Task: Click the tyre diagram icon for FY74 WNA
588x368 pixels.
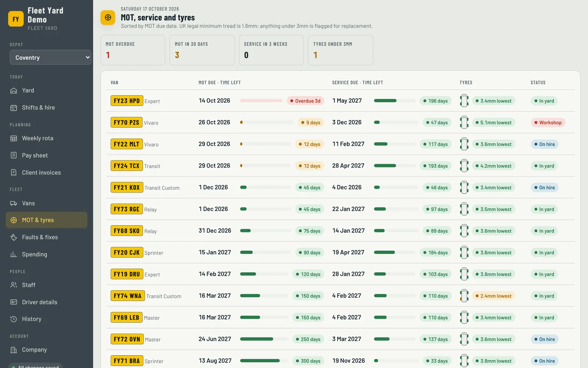Action: tap(464, 296)
